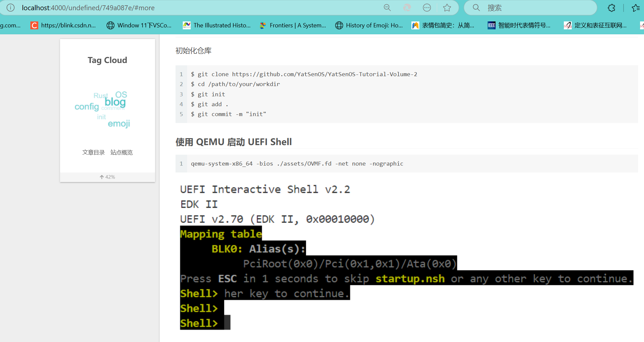Toggle the bookmark star for this page

(447, 8)
